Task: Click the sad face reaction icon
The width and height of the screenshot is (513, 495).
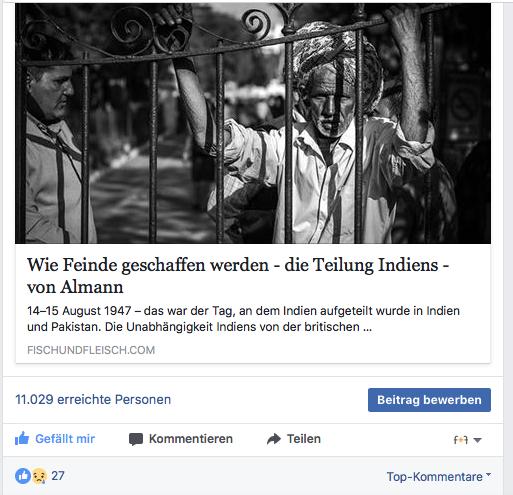Action: click(x=39, y=476)
